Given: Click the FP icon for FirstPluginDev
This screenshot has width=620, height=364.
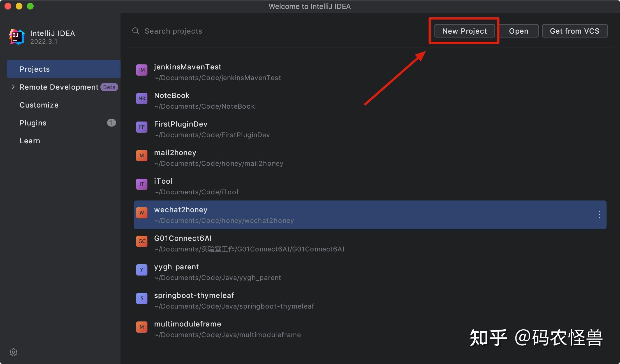Looking at the screenshot, I should click(142, 127).
